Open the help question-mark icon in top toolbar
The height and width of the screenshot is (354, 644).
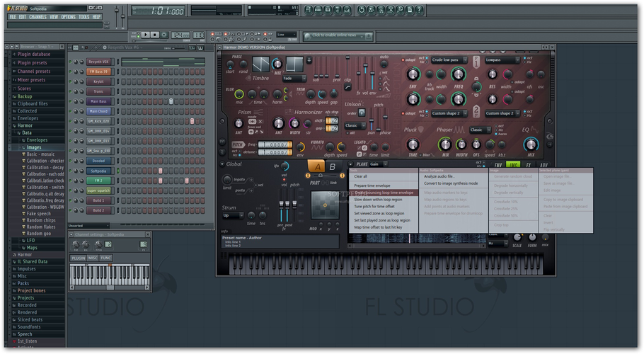419,10
